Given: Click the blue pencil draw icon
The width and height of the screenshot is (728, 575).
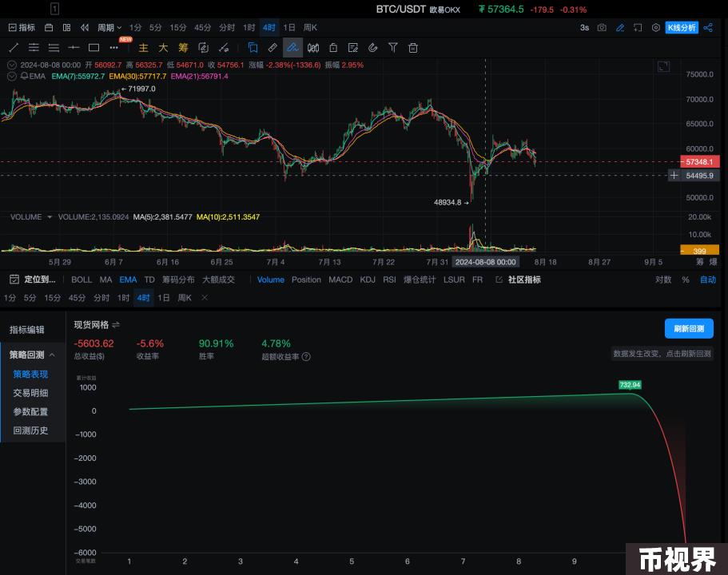Looking at the screenshot, I should [x=620, y=27].
